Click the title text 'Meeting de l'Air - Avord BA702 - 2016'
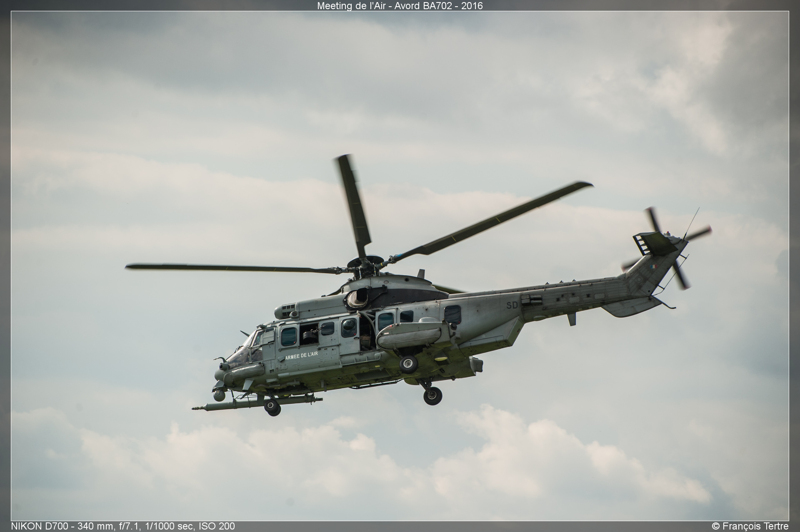The width and height of the screenshot is (800, 532). coord(400,5)
